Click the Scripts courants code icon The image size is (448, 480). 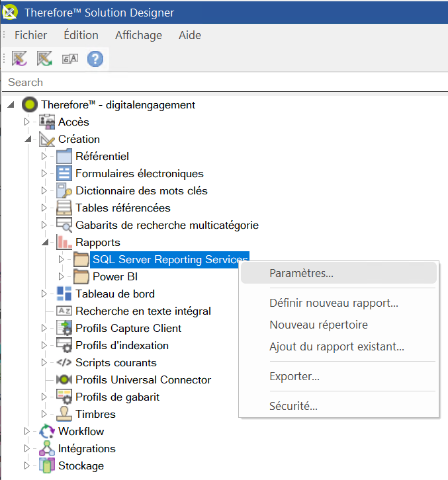coord(64,362)
